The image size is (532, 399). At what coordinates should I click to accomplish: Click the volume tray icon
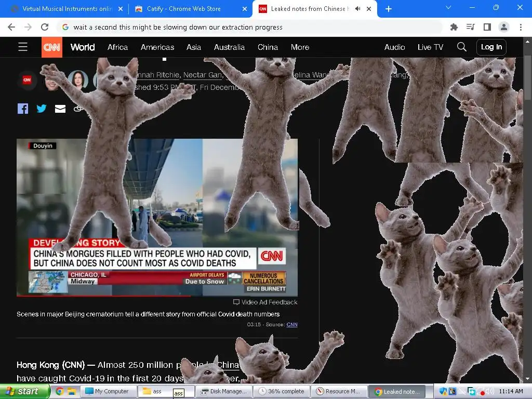click(x=489, y=391)
